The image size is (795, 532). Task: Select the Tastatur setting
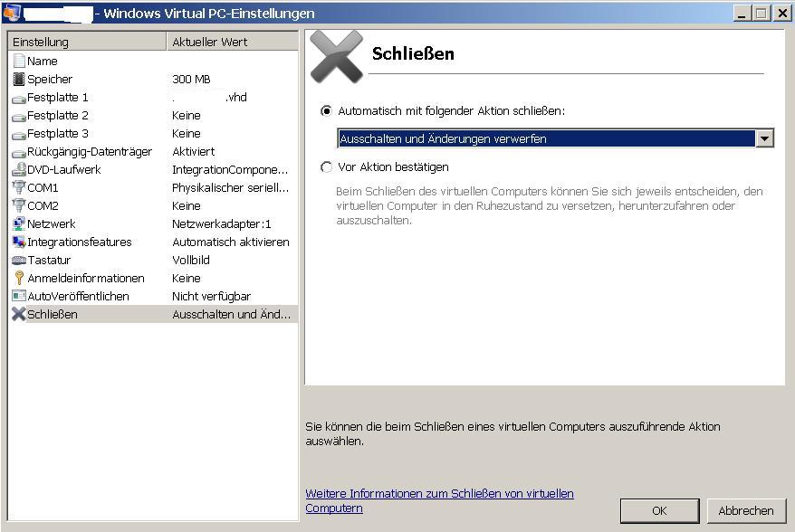click(49, 260)
